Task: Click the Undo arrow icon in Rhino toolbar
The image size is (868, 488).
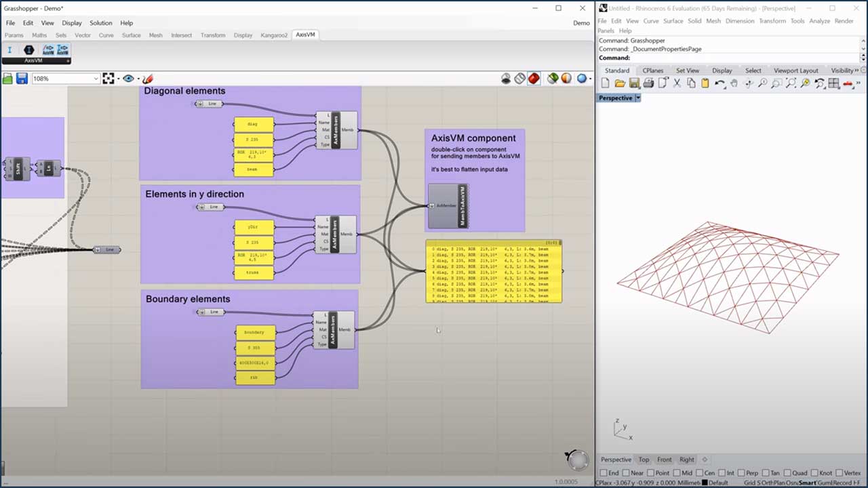Action: [719, 83]
